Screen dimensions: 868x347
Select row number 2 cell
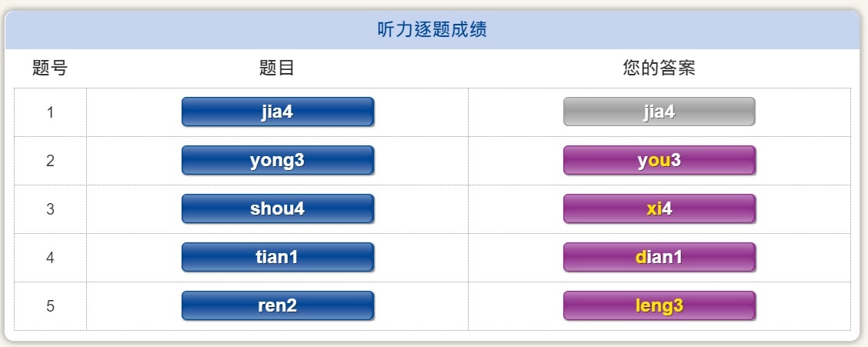[50, 161]
